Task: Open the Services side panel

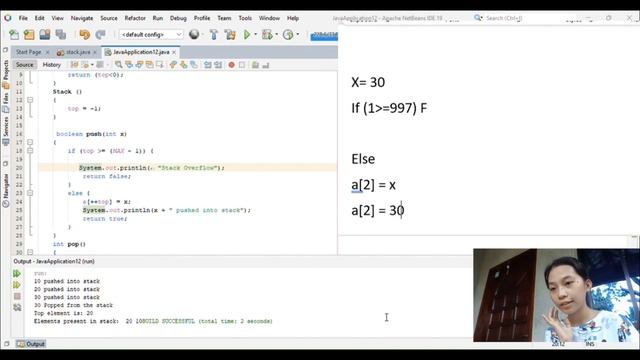Action: point(6,130)
